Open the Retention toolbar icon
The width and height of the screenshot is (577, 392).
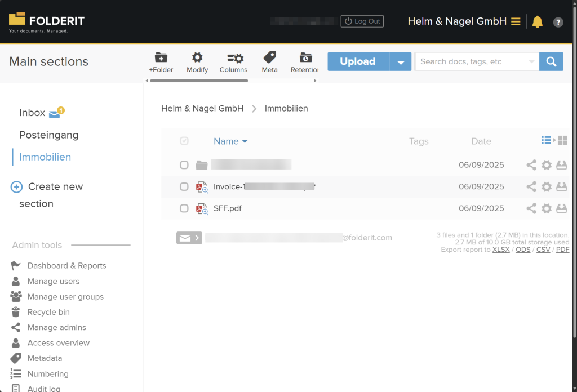click(305, 59)
